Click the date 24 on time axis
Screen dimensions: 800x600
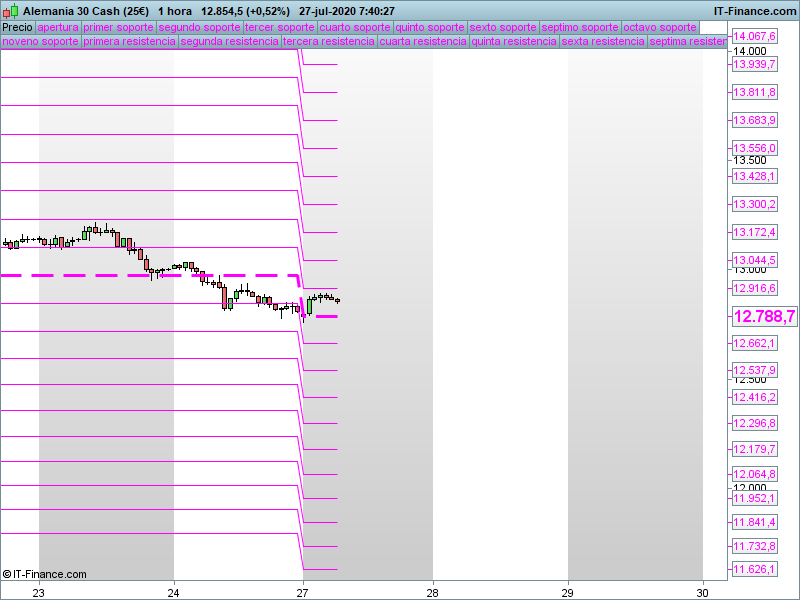click(x=174, y=591)
